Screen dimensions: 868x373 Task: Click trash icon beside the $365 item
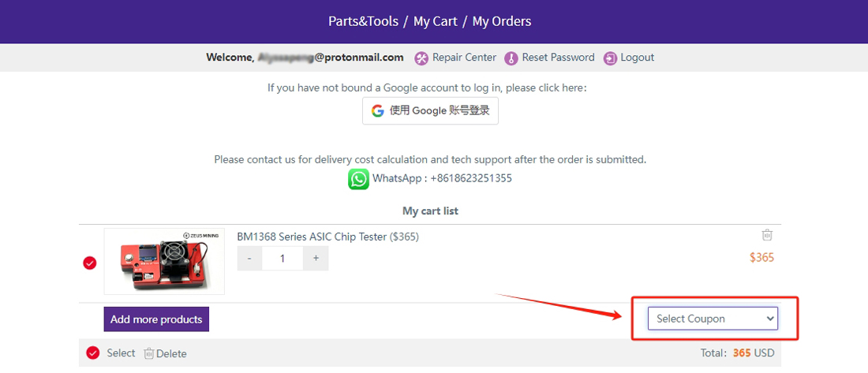(x=767, y=235)
